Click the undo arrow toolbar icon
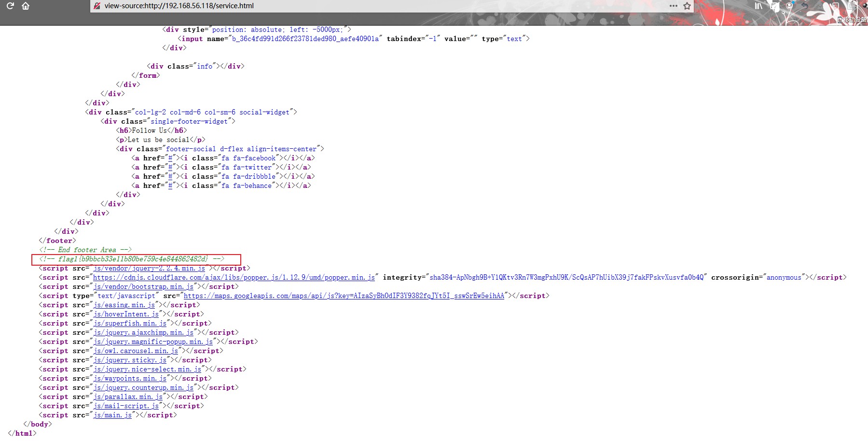The height and width of the screenshot is (441, 868). (x=805, y=6)
